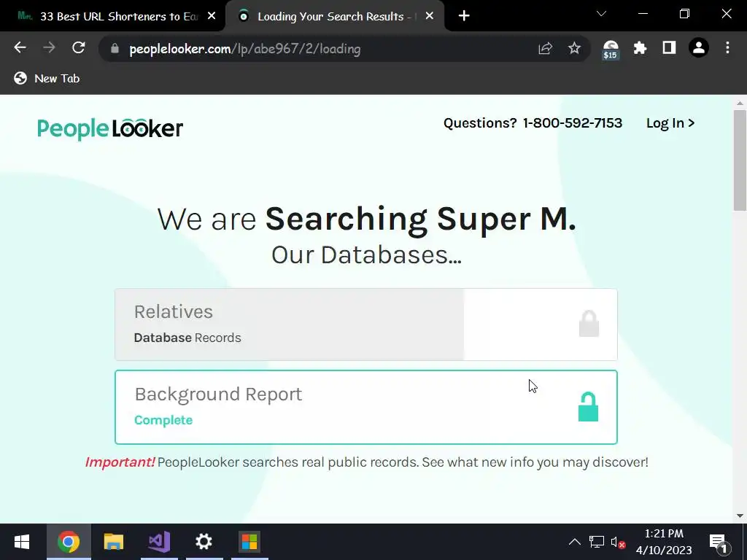
Task: Click the 1-800-592-7153 phone number
Action: click(x=572, y=123)
